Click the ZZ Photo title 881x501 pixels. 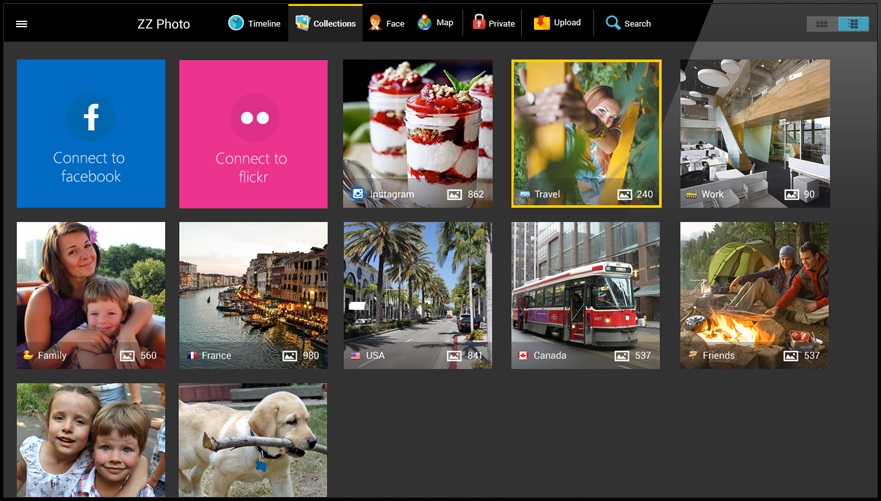[164, 24]
